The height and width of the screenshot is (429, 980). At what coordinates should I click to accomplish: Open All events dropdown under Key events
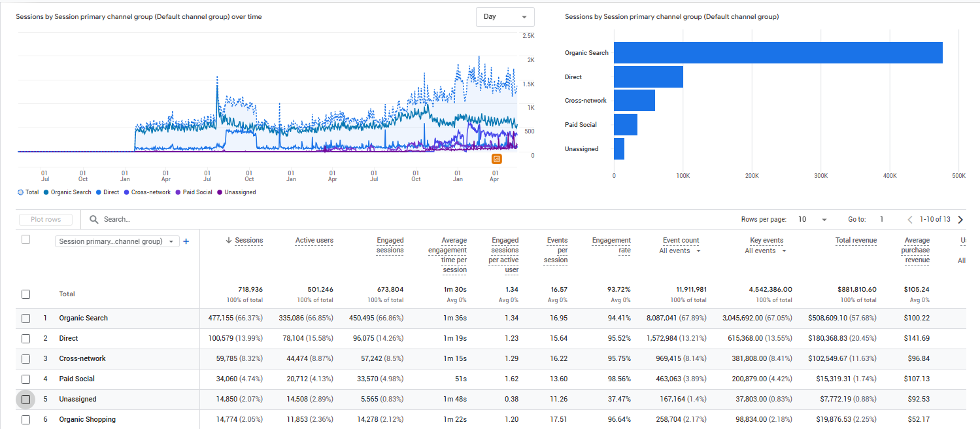[x=764, y=251]
